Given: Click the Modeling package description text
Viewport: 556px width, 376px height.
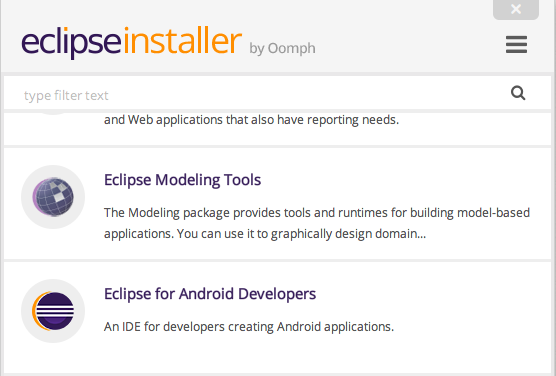Looking at the screenshot, I should pos(317,223).
